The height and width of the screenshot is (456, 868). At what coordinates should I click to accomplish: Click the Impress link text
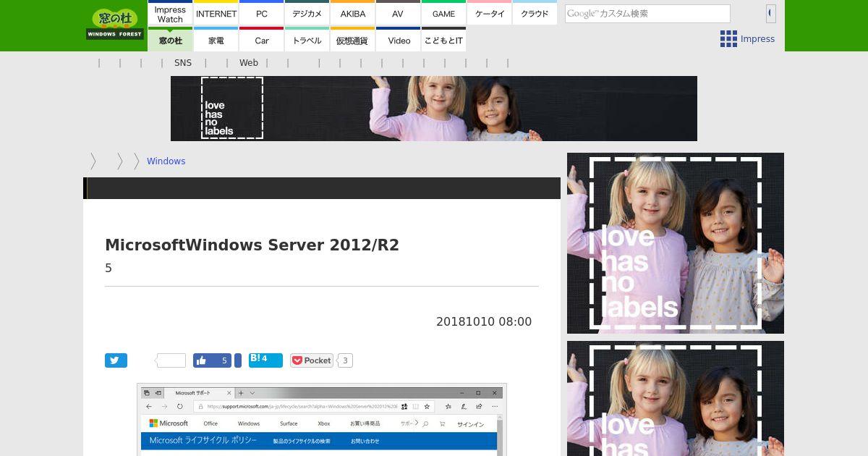point(757,39)
